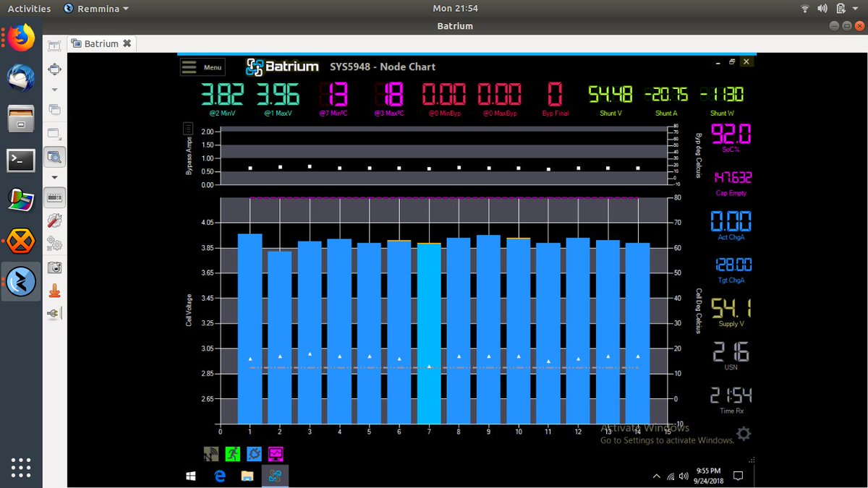The width and height of the screenshot is (868, 488).
Task: Click the Tgt ChgA value 128.00
Action: (732, 264)
